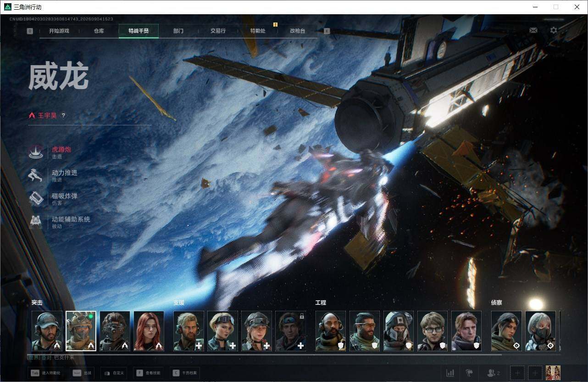The width and height of the screenshot is (588, 382).
Task: Choose the first recon operator portrait
Action: click(506, 331)
